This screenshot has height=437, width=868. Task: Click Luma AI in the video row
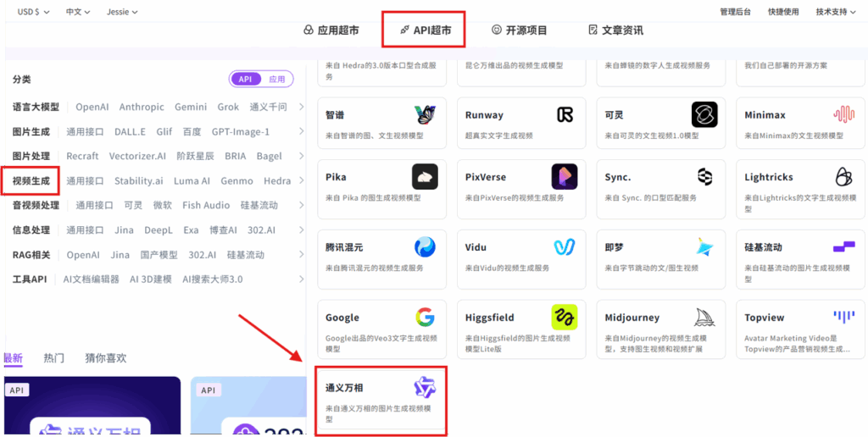[192, 181]
